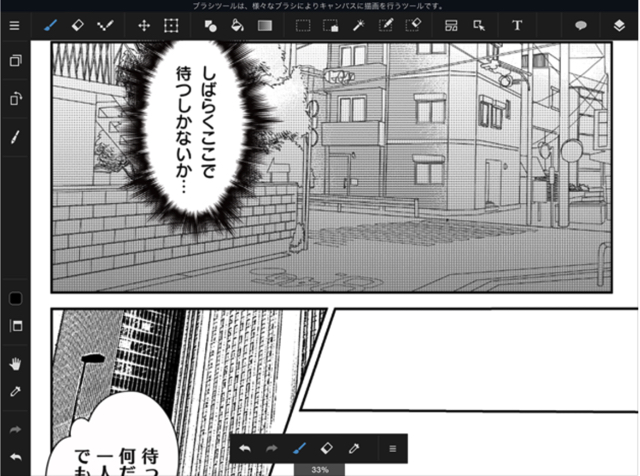Select the Text tool

click(517, 25)
